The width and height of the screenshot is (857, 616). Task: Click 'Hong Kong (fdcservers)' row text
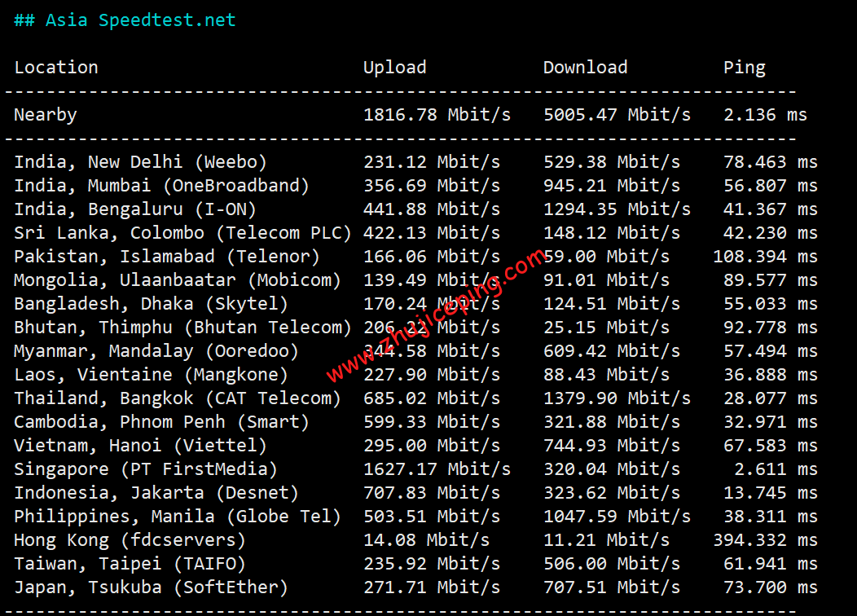pyautogui.click(x=130, y=540)
